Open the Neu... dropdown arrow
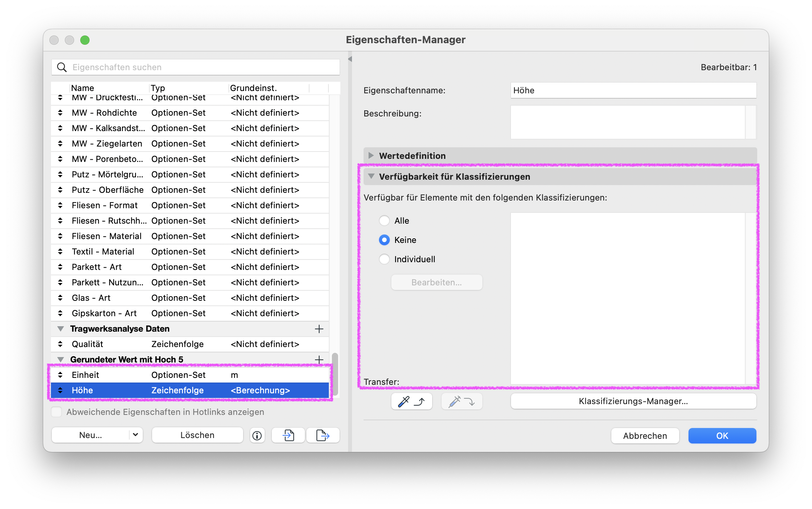This screenshot has width=812, height=509. 135,435
